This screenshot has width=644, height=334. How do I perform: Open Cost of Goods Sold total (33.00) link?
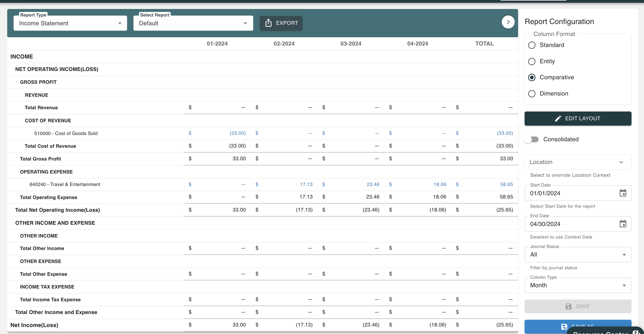coord(505,133)
